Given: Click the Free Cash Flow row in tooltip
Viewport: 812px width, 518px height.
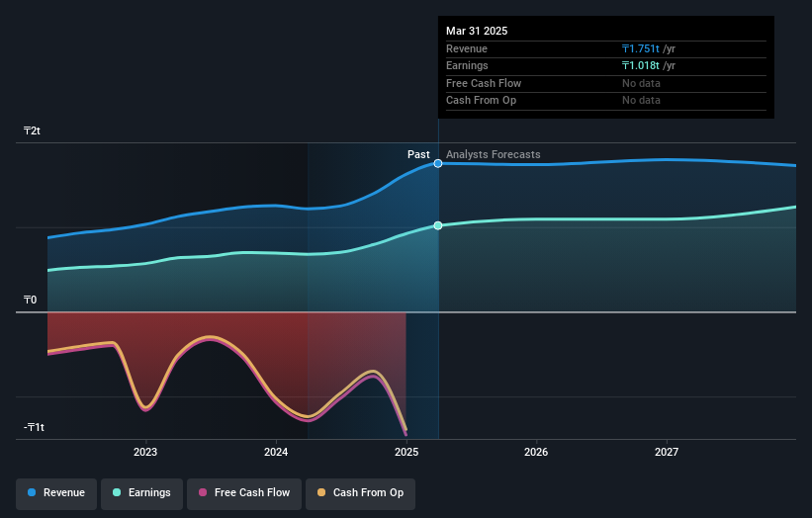Looking at the screenshot, I should pyautogui.click(x=606, y=83).
